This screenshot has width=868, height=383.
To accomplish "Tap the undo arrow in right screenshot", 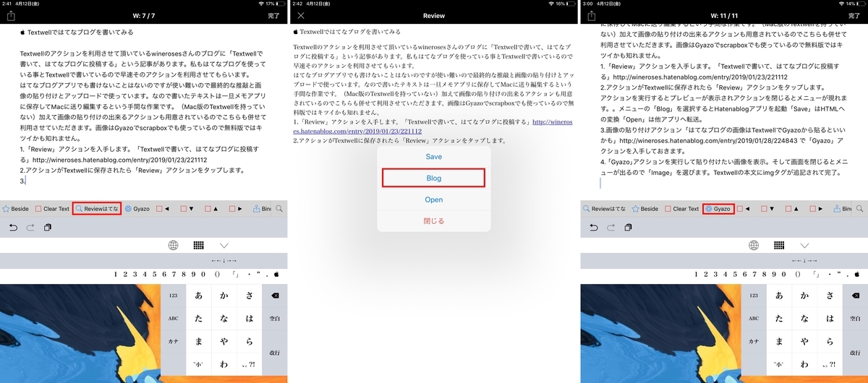I will (593, 228).
